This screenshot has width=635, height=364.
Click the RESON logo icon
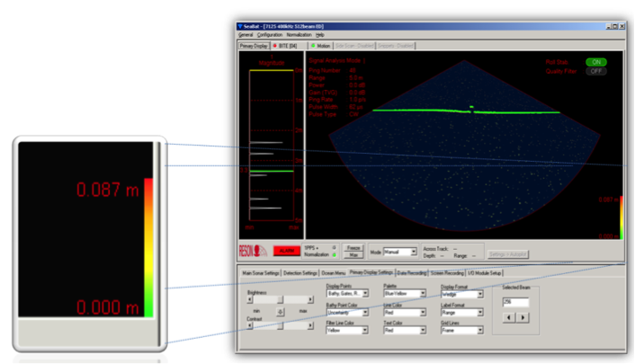point(253,253)
